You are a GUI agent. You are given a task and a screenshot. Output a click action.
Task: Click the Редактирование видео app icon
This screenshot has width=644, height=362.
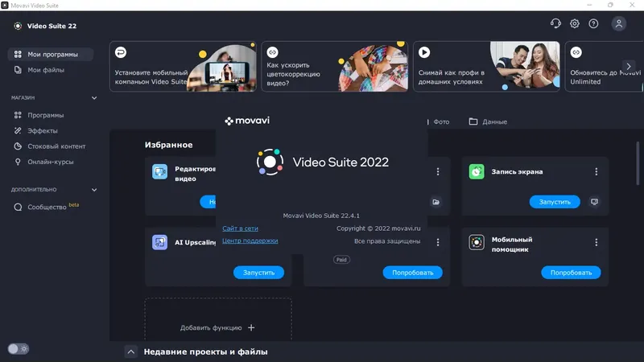click(159, 171)
